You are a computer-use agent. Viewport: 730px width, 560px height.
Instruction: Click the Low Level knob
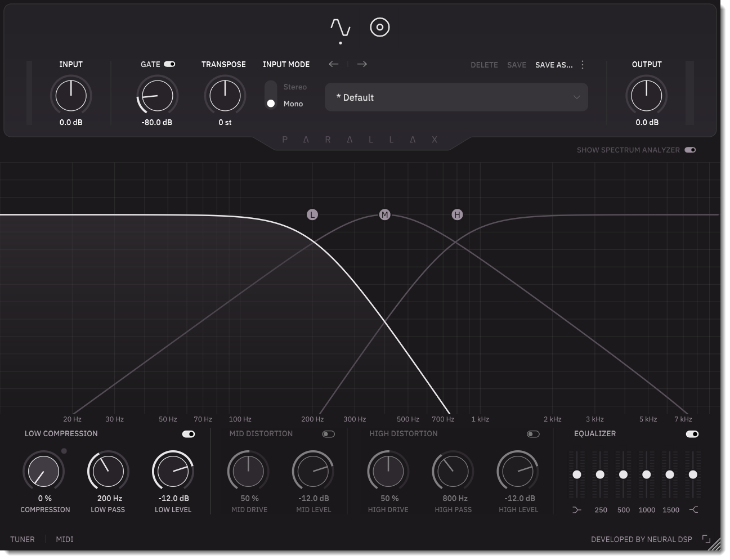(173, 471)
